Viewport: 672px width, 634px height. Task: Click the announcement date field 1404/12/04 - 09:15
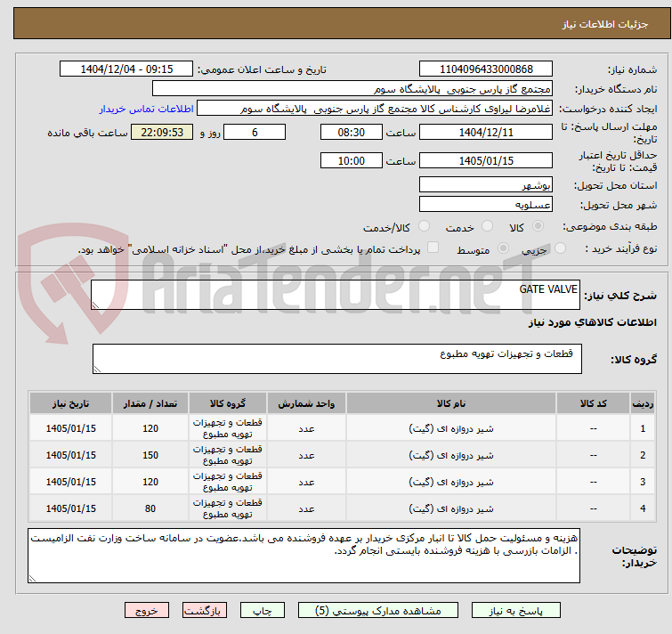126,69
